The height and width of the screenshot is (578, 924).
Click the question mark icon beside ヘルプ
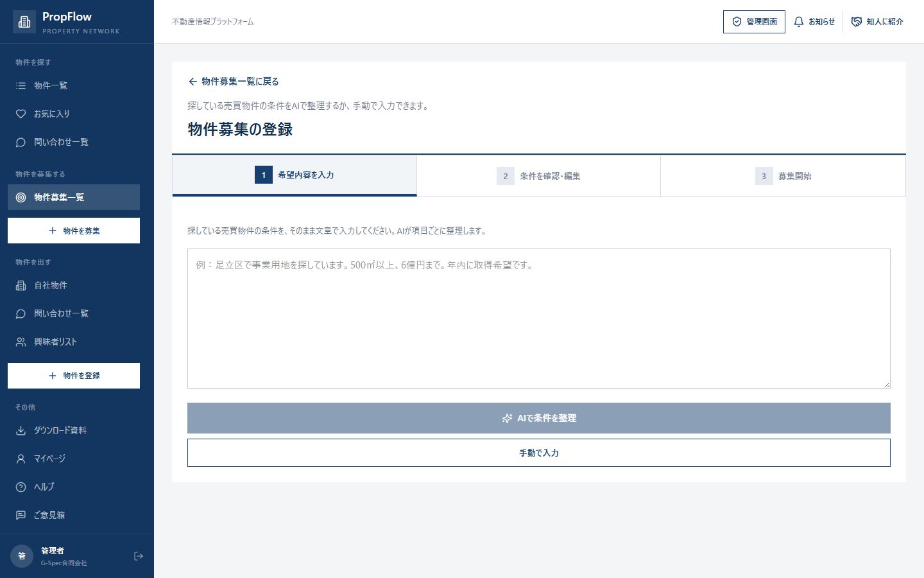[x=21, y=487]
